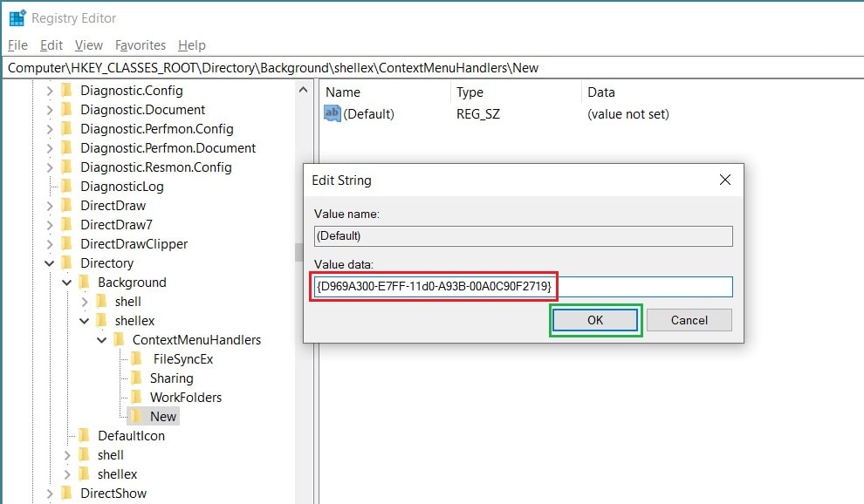Collapse the ContextMenuHandlers key
Viewport: 864px width, 504px height.
point(101,340)
